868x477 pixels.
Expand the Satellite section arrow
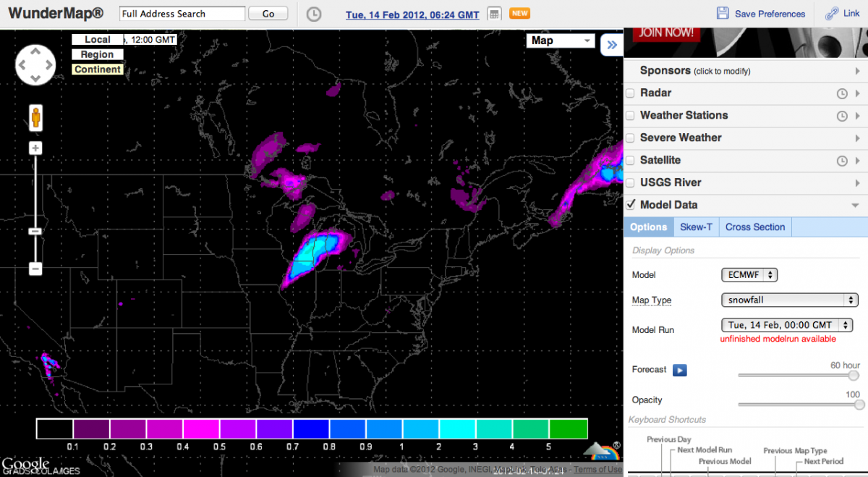click(857, 161)
